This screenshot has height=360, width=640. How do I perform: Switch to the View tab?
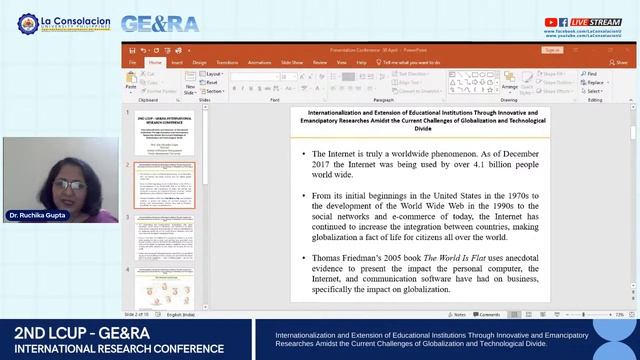tap(342, 62)
